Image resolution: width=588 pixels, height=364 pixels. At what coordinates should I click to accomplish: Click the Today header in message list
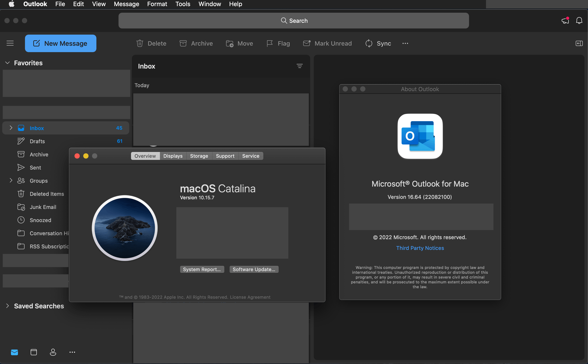point(142,85)
